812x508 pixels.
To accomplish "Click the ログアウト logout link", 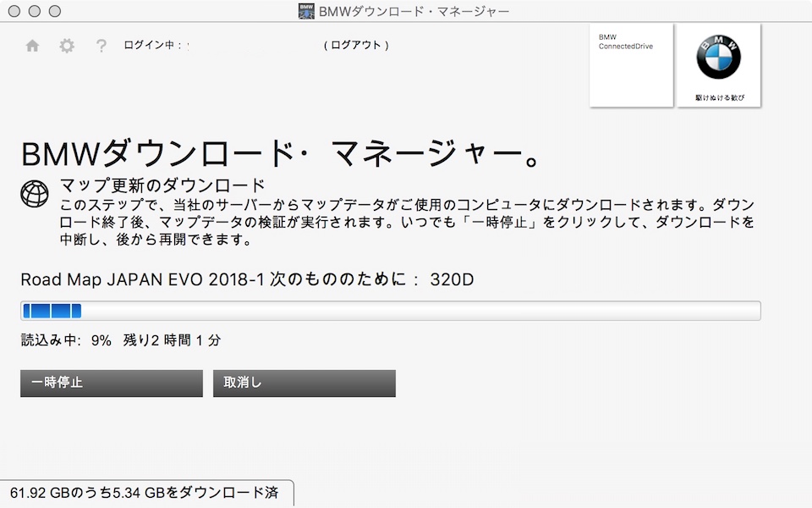I will point(356,45).
